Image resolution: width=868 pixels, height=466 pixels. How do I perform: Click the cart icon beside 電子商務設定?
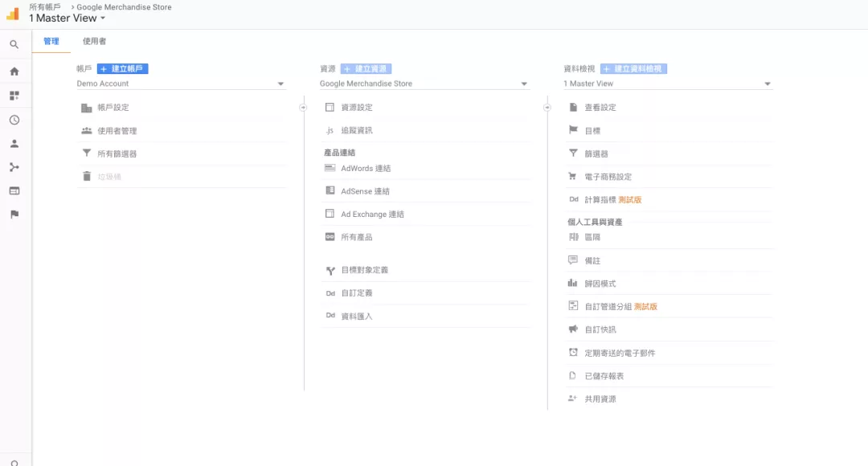pos(573,177)
